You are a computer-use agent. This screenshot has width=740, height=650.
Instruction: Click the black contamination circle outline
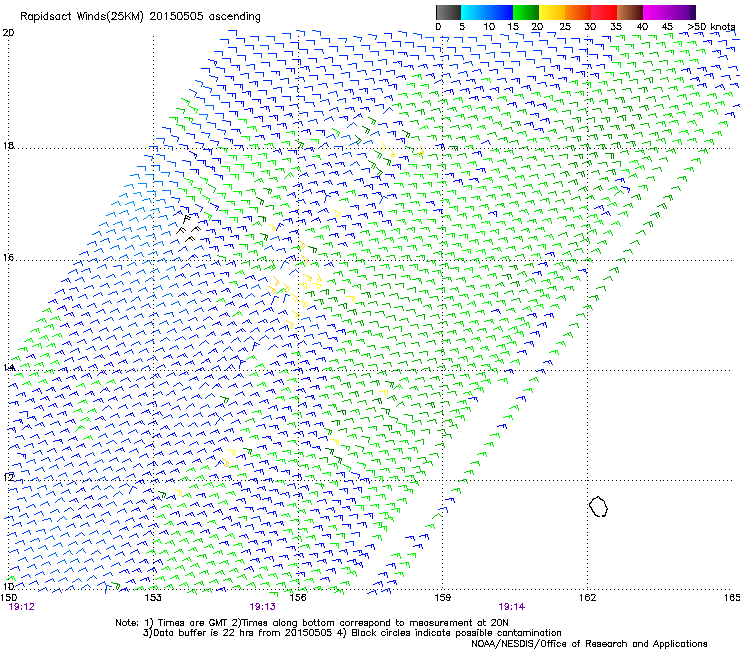(598, 506)
